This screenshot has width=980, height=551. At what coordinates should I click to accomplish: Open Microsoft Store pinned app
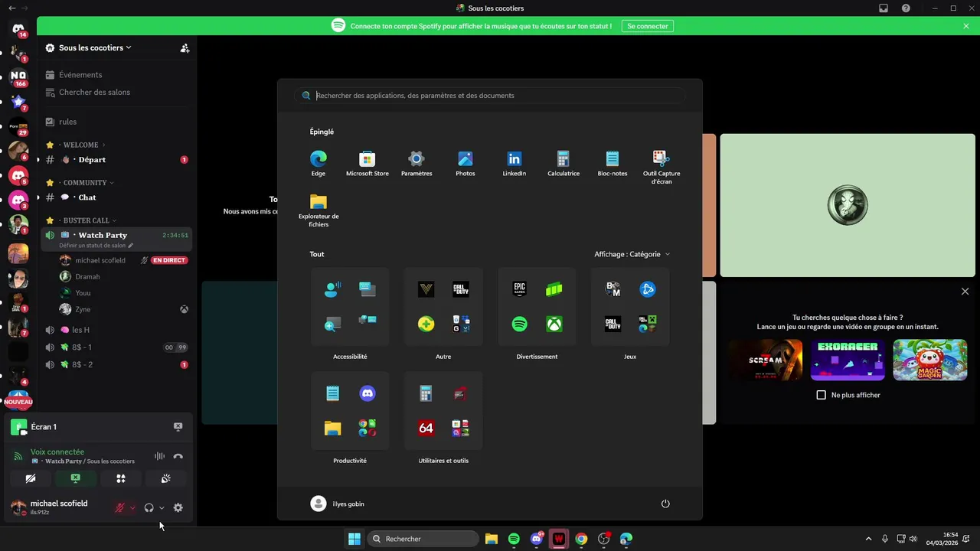click(367, 163)
